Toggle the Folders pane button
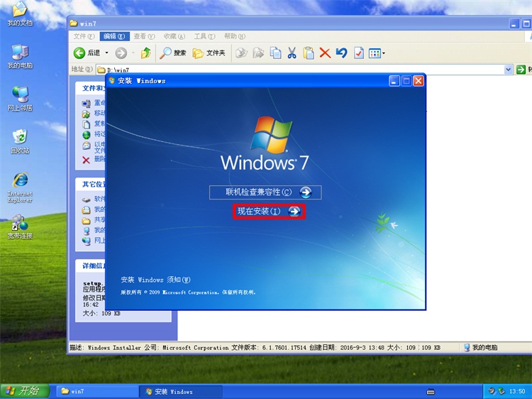Viewport: 532px width, 399px height. [209, 53]
